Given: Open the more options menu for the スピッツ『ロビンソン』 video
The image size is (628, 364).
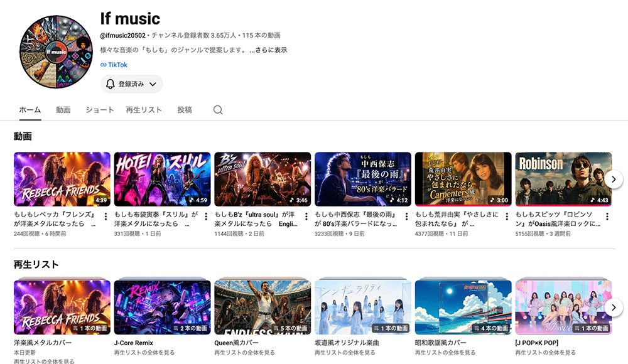Looking at the screenshot, I should pos(607,217).
